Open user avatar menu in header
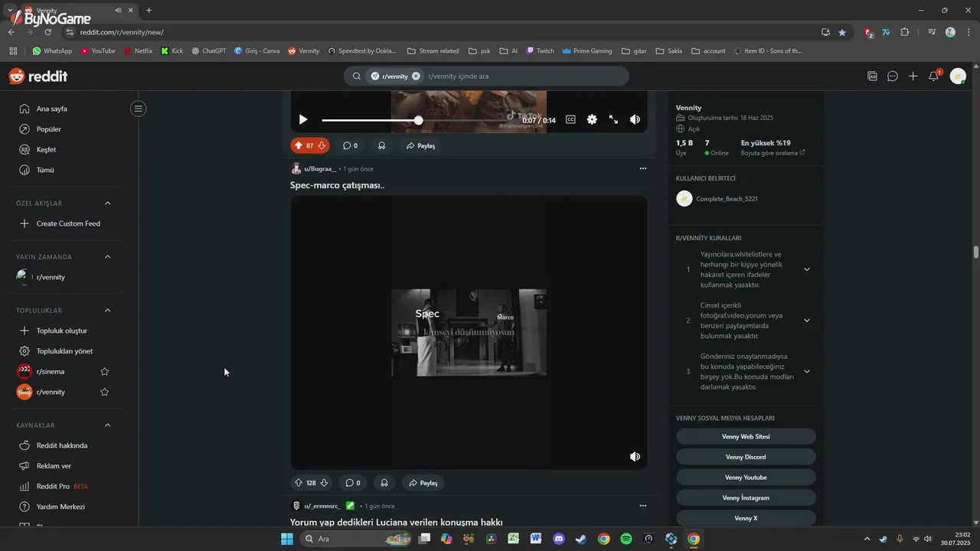The height and width of the screenshot is (551, 980). [x=957, y=76]
